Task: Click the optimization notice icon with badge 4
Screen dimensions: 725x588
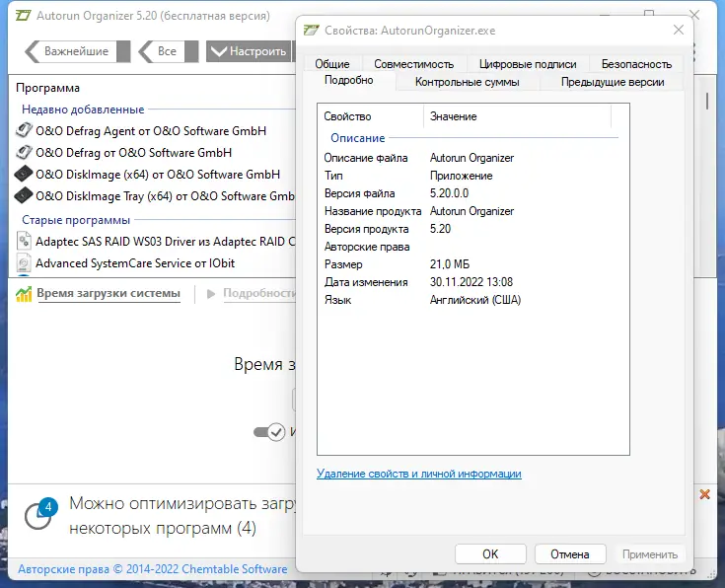Action: [40, 514]
